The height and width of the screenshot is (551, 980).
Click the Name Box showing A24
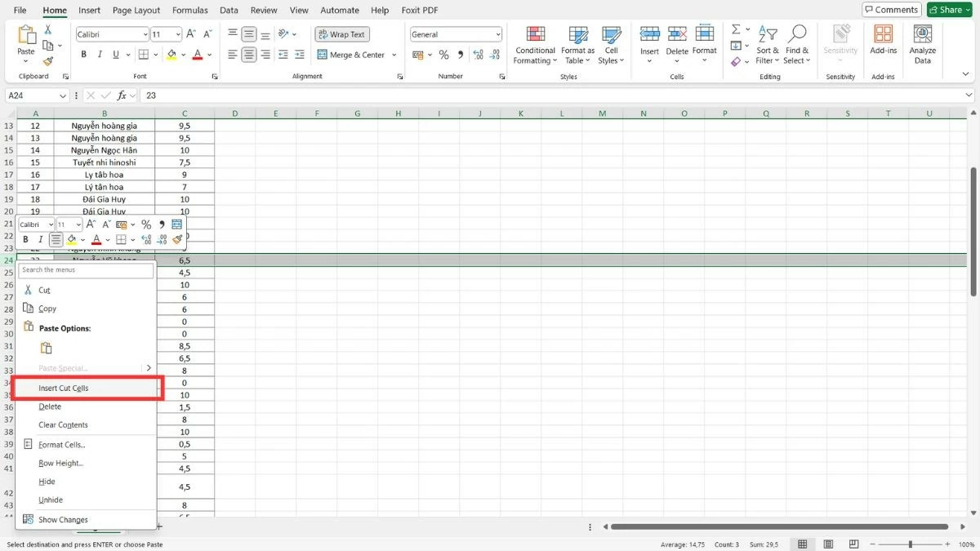31,96
